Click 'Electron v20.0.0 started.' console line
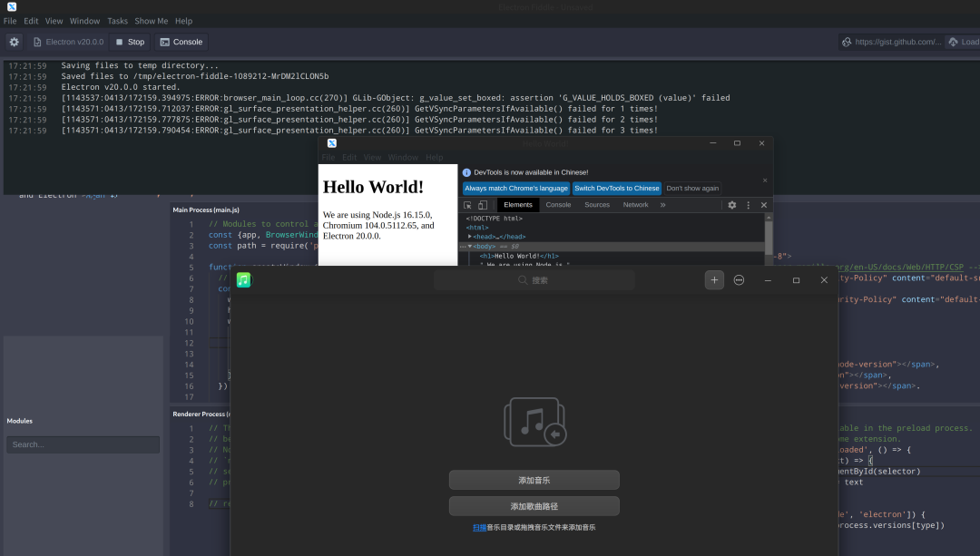This screenshot has width=980, height=556. [121, 87]
